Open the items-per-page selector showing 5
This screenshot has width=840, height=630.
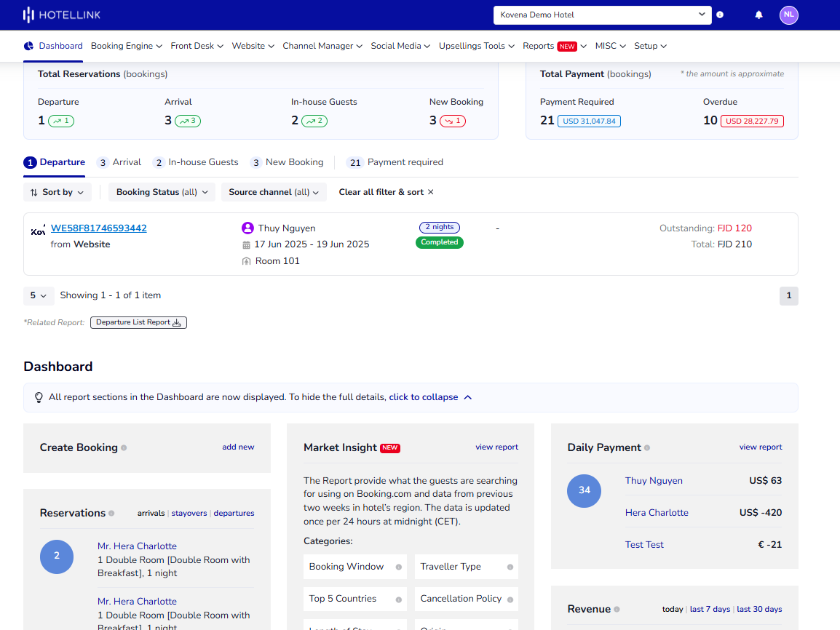click(x=38, y=295)
